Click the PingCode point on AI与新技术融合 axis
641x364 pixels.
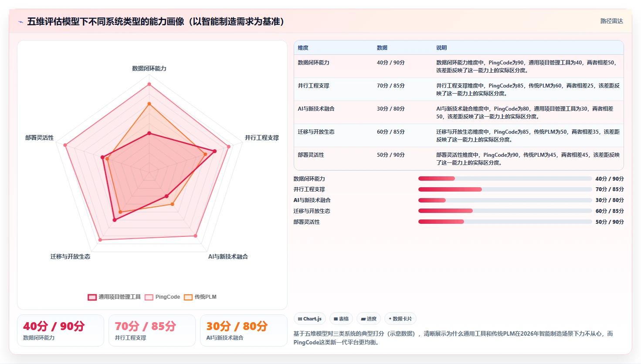tap(195, 236)
